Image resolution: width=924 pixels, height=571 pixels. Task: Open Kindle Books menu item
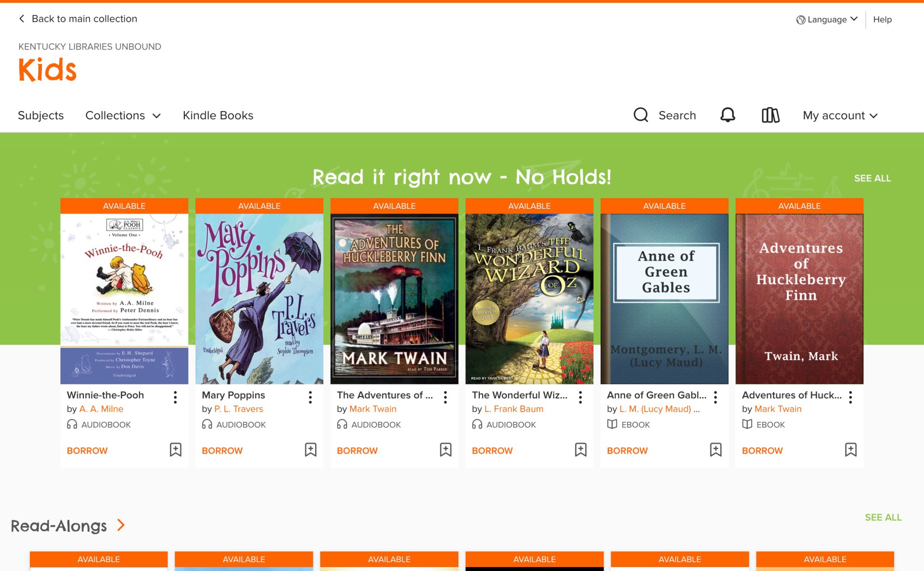point(218,115)
